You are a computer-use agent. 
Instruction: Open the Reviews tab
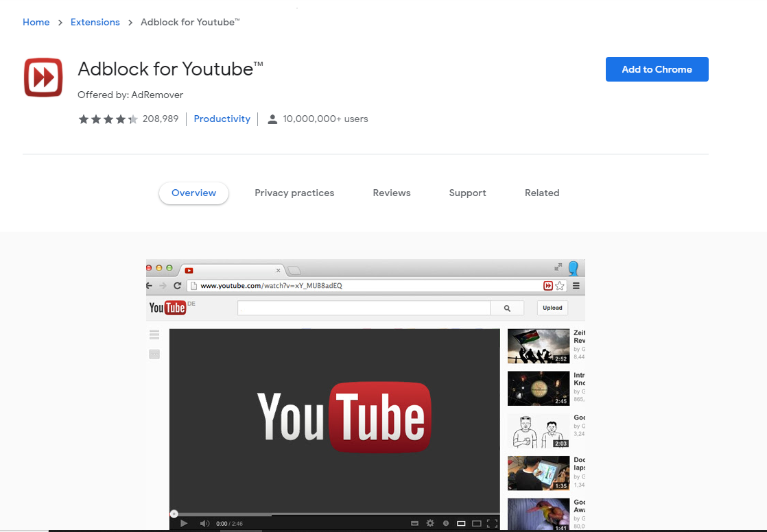tap(392, 193)
